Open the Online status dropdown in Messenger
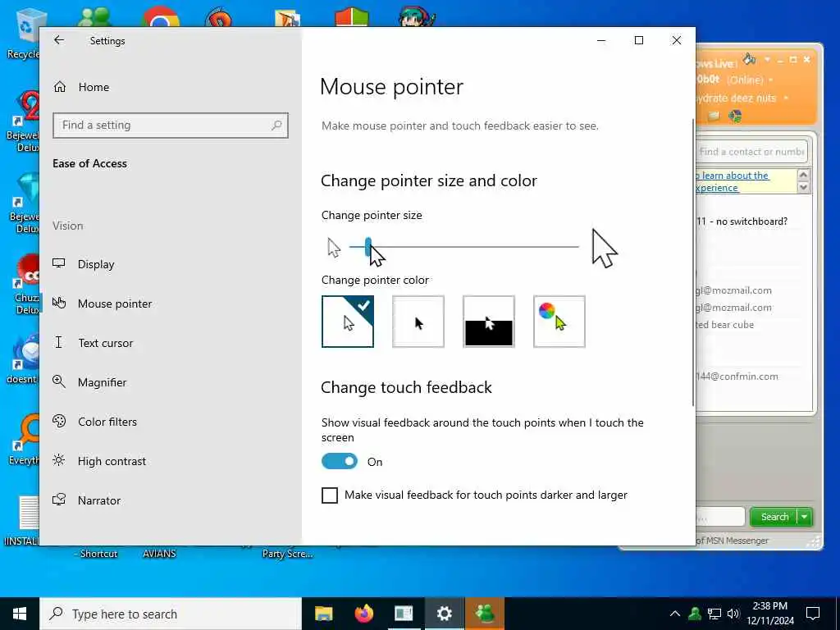 771,80
